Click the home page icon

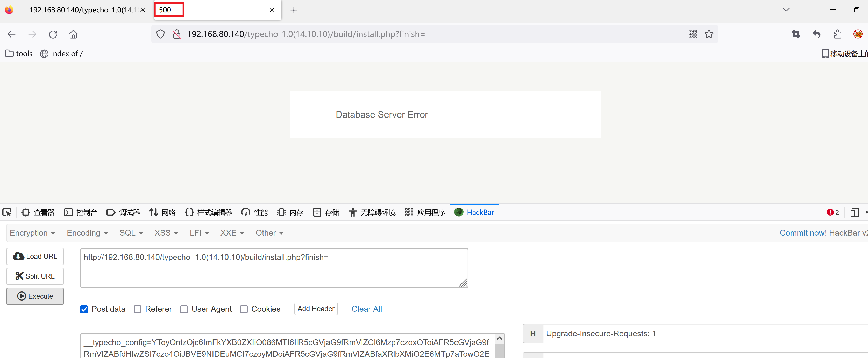coord(73,34)
